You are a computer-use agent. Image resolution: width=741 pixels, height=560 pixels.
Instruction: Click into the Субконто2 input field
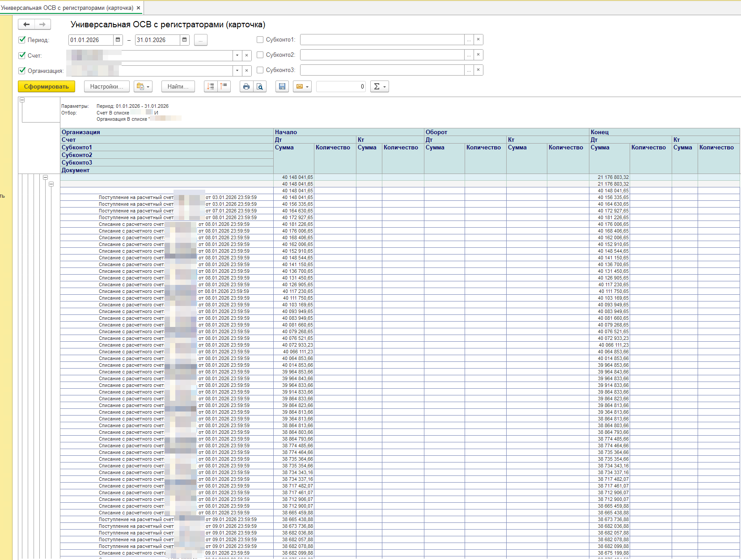[382, 55]
